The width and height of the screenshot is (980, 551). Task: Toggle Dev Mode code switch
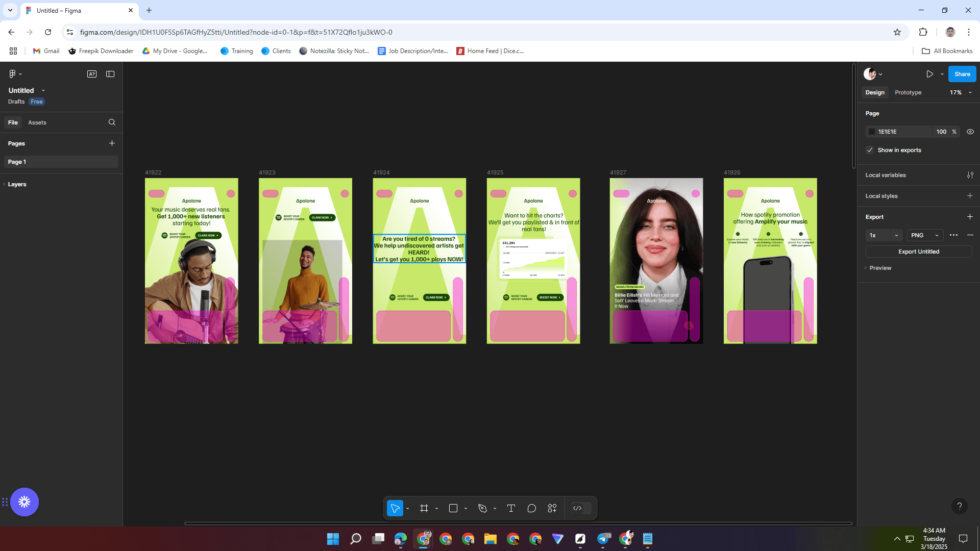(581, 508)
